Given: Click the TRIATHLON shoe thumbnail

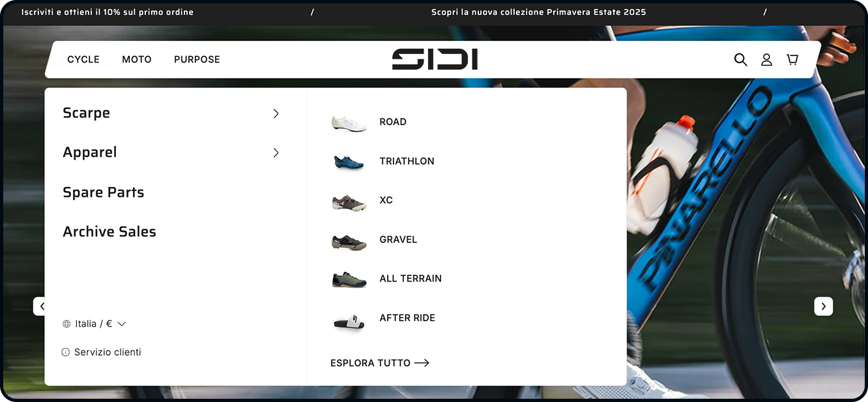Looking at the screenshot, I should point(349,162).
